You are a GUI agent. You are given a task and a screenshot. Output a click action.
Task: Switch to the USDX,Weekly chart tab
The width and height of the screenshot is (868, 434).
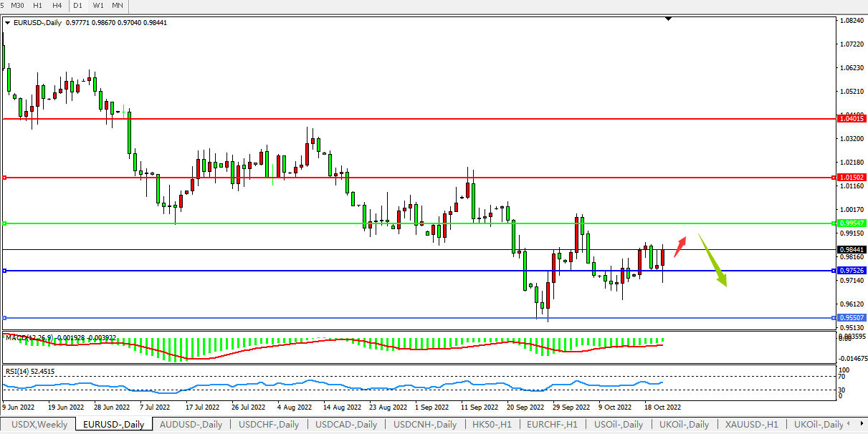pyautogui.click(x=40, y=425)
